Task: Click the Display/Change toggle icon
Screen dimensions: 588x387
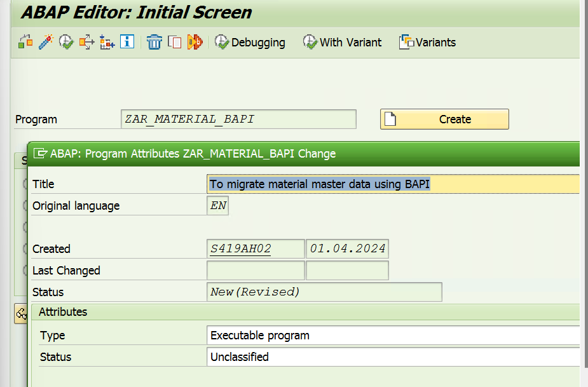Action: coord(25,42)
